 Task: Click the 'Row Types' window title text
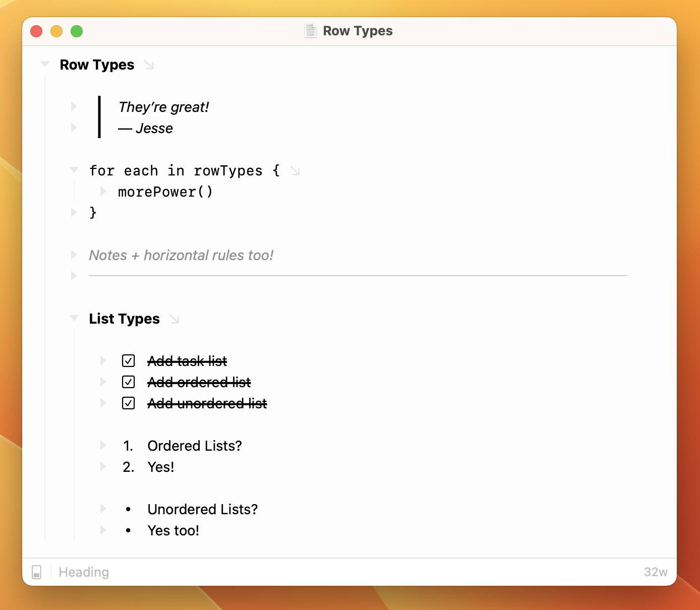click(358, 31)
